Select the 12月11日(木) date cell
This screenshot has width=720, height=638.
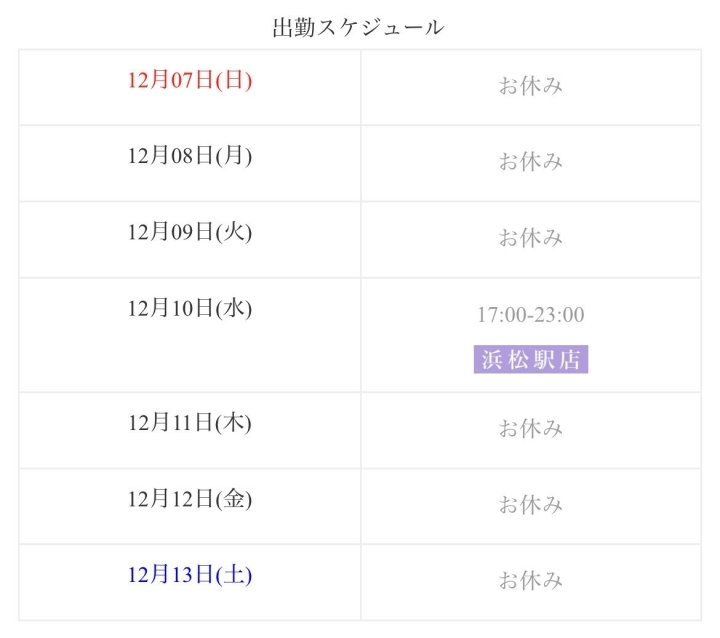pos(190,422)
